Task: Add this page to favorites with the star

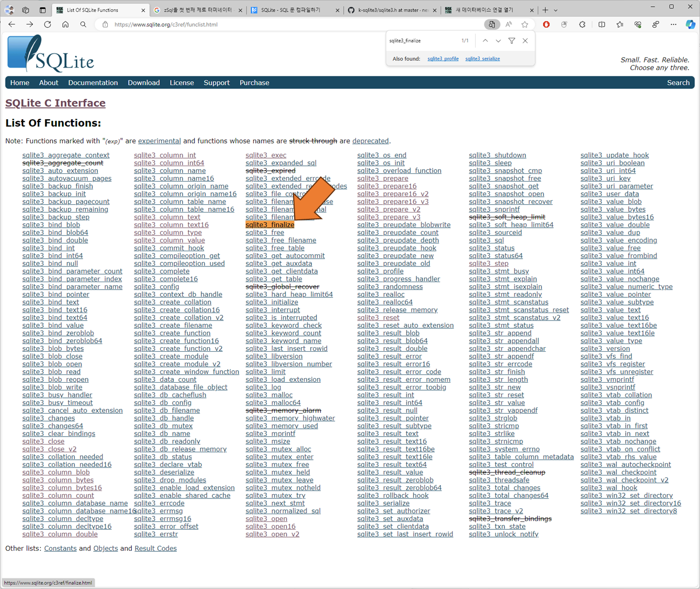Action: coord(525,25)
